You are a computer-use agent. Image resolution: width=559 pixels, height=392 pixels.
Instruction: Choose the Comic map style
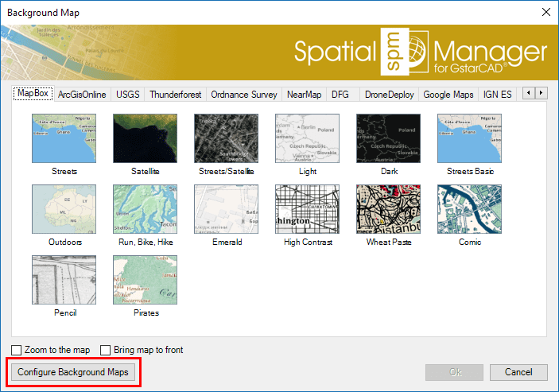click(469, 209)
